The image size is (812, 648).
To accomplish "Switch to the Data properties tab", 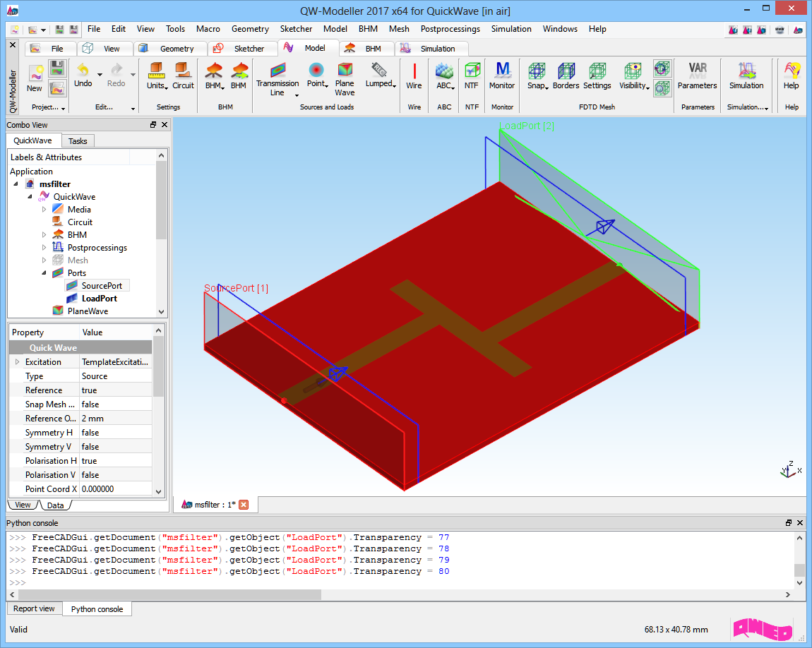I will [x=55, y=505].
